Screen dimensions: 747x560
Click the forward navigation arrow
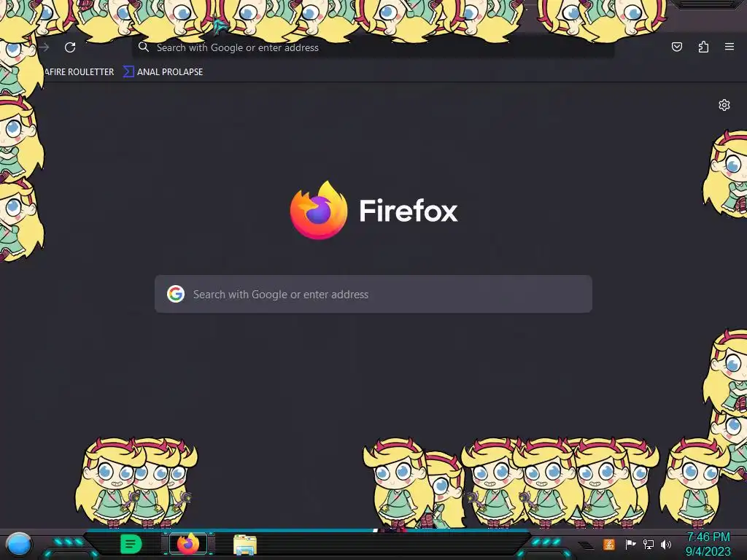[x=44, y=47]
